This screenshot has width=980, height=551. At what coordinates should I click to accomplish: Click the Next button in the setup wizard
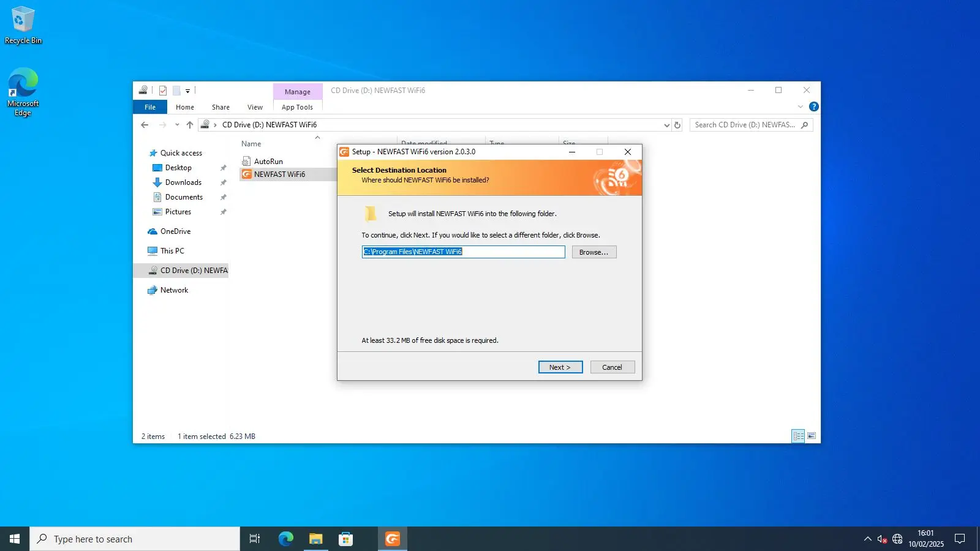tap(560, 367)
